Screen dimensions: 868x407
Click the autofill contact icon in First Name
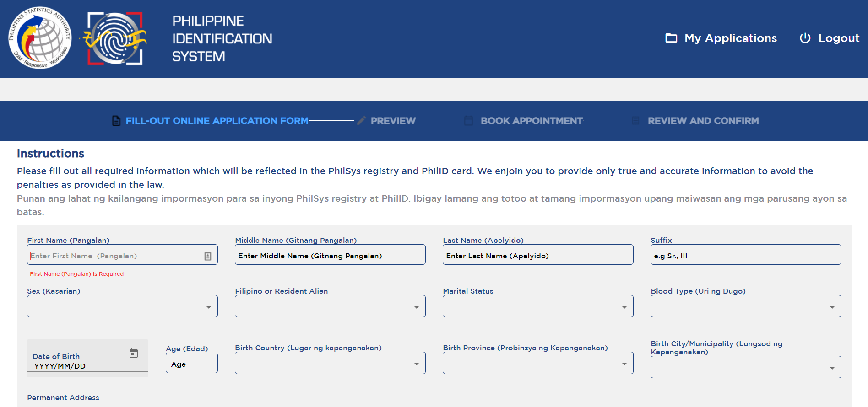[208, 256]
